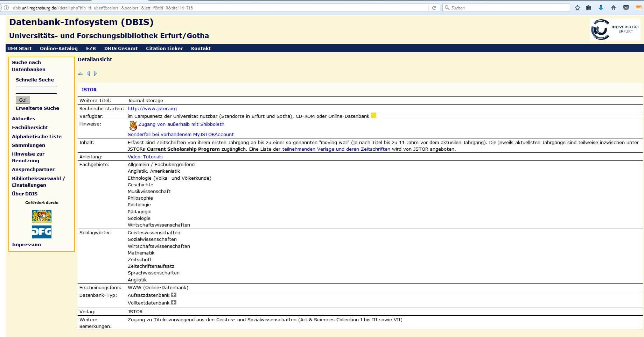Bookmark this page with the star icon
Image resolution: width=644 pixels, height=337 pixels.
577,8
